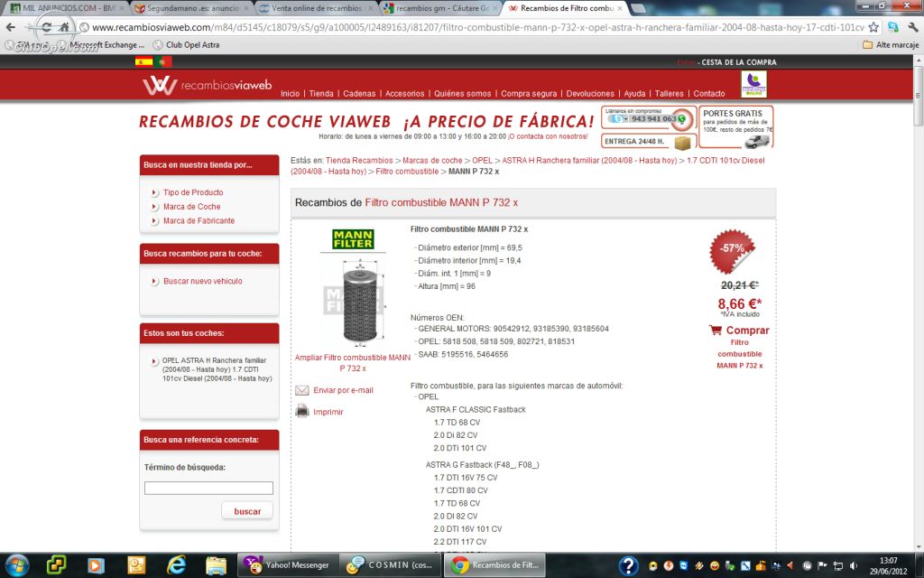This screenshot has width=924, height=578.
Task: Click the Marca de Fabricante sidebar link
Action: click(199, 220)
